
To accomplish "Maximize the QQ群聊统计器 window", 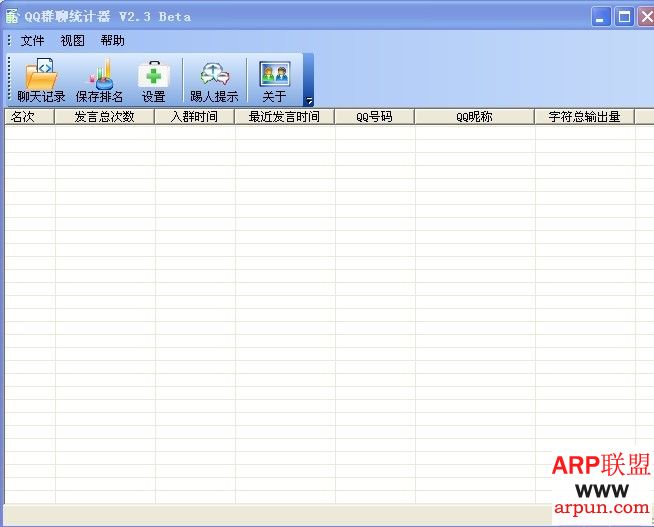I will (x=624, y=17).
